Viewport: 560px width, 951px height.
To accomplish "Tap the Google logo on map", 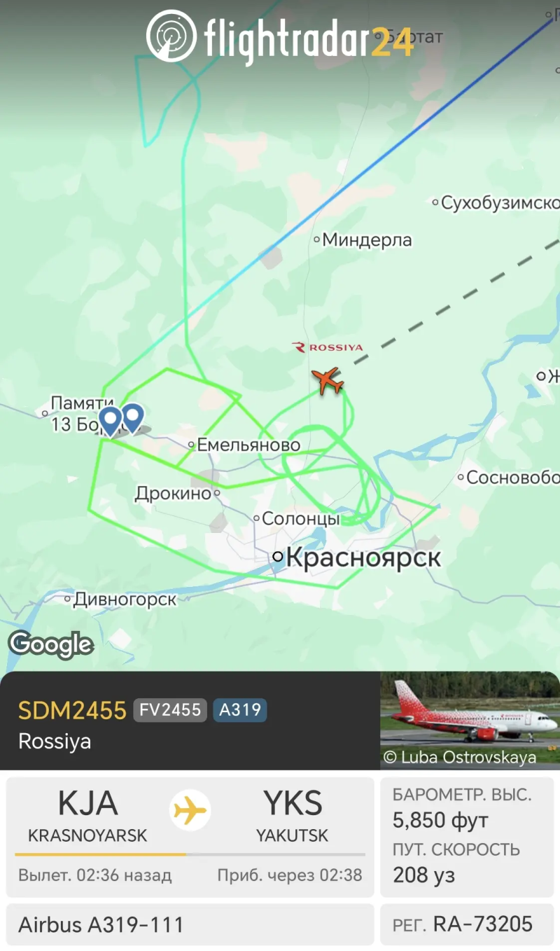I will click(x=50, y=645).
